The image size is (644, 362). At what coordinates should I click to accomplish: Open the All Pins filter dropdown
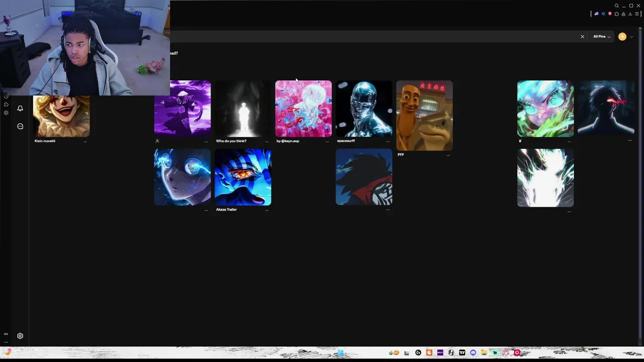pos(601,37)
